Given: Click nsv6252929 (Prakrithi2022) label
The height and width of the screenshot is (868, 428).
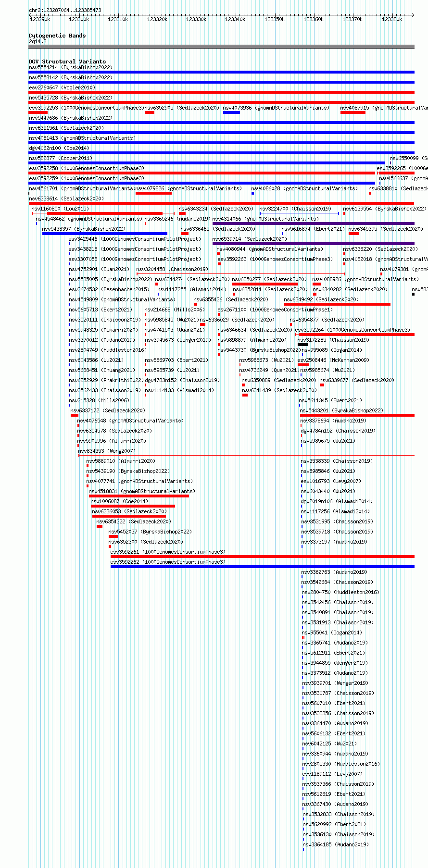Looking at the screenshot, I should [x=106, y=381].
